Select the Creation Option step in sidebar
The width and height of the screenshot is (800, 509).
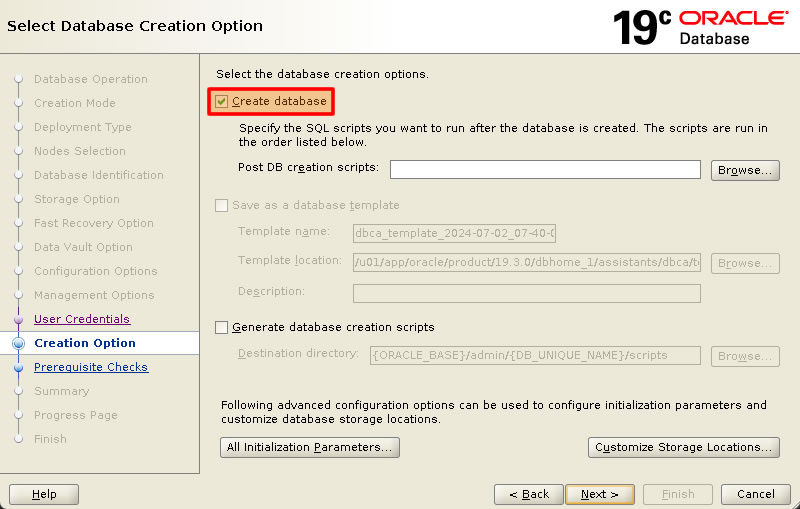[85, 343]
